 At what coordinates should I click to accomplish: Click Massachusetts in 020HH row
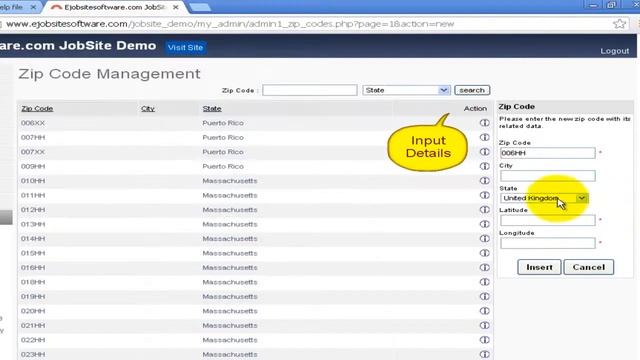pos(230,311)
